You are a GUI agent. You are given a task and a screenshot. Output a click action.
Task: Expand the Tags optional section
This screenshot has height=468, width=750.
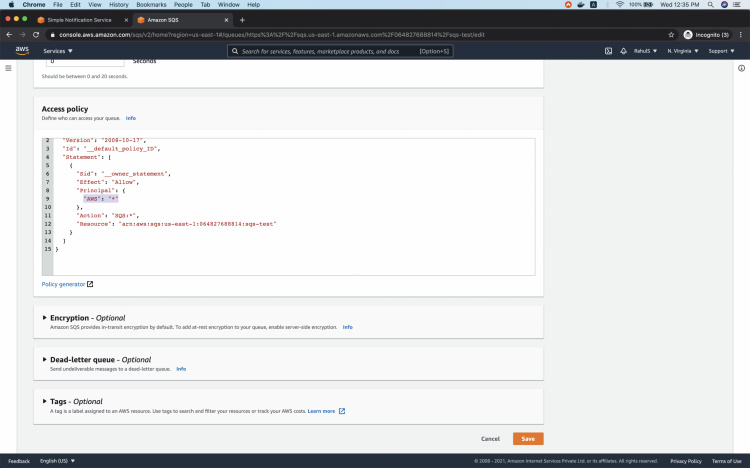(45, 401)
